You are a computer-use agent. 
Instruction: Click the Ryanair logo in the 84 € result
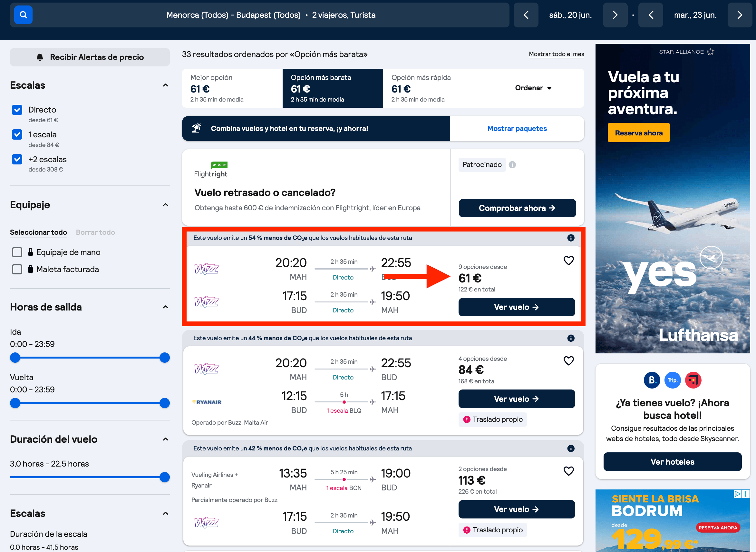tap(207, 402)
